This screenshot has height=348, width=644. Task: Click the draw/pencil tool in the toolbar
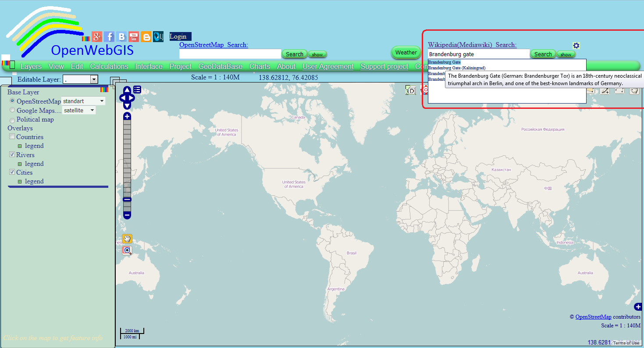605,90
